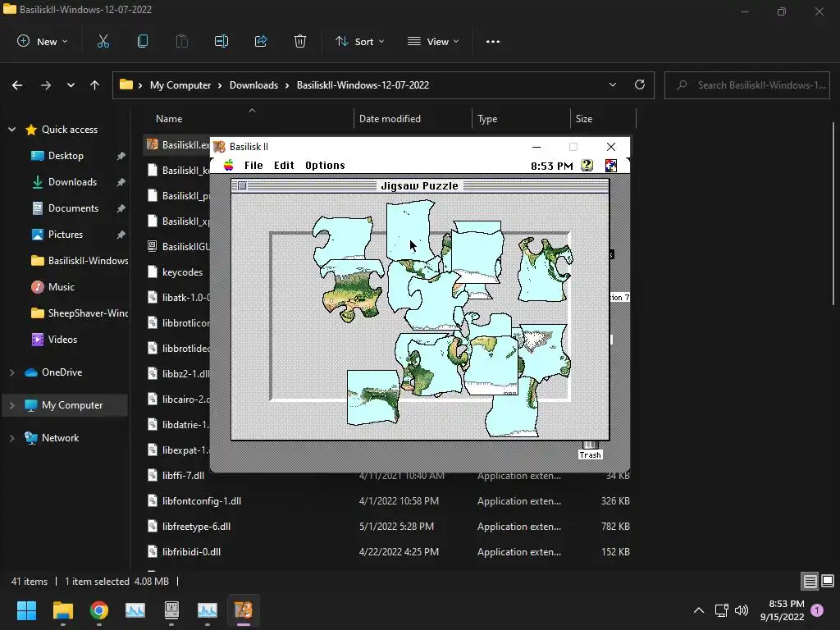Click the Balloon Help question mark icon
The image size is (840, 630).
pyautogui.click(x=587, y=166)
